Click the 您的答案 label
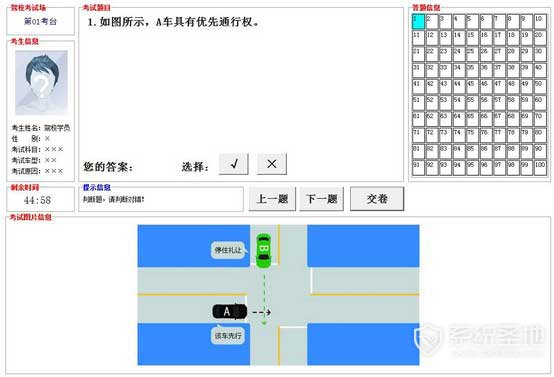This screenshot has width=554, height=377. 108,166
